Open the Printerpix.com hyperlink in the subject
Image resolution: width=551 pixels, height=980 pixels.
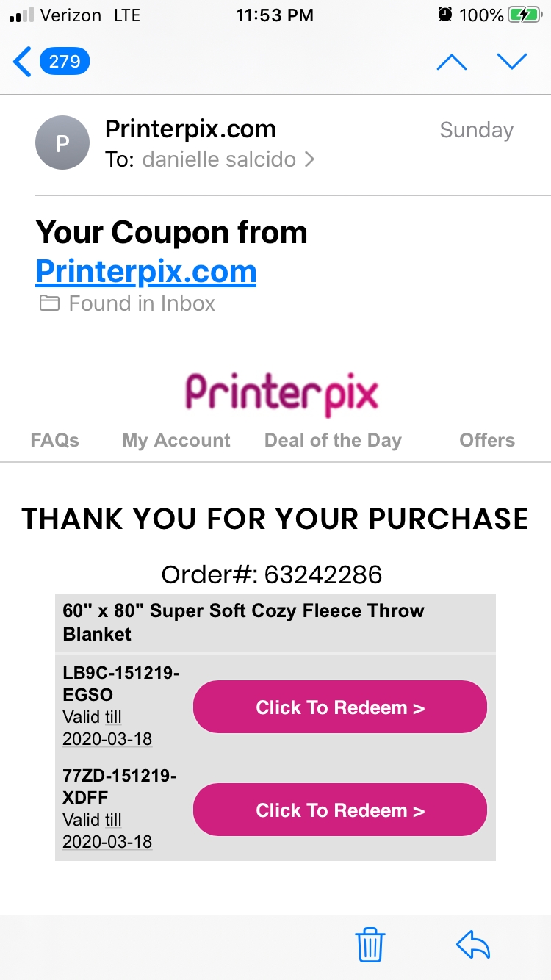[145, 271]
